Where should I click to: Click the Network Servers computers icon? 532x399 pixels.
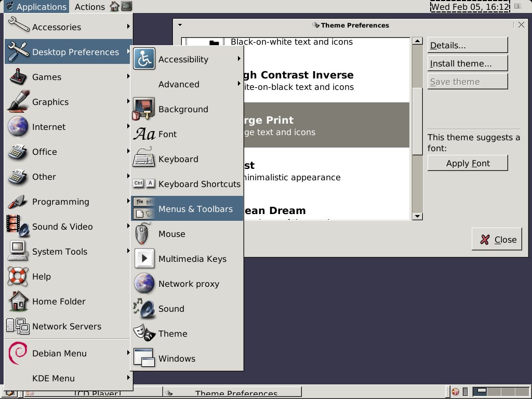tap(18, 326)
